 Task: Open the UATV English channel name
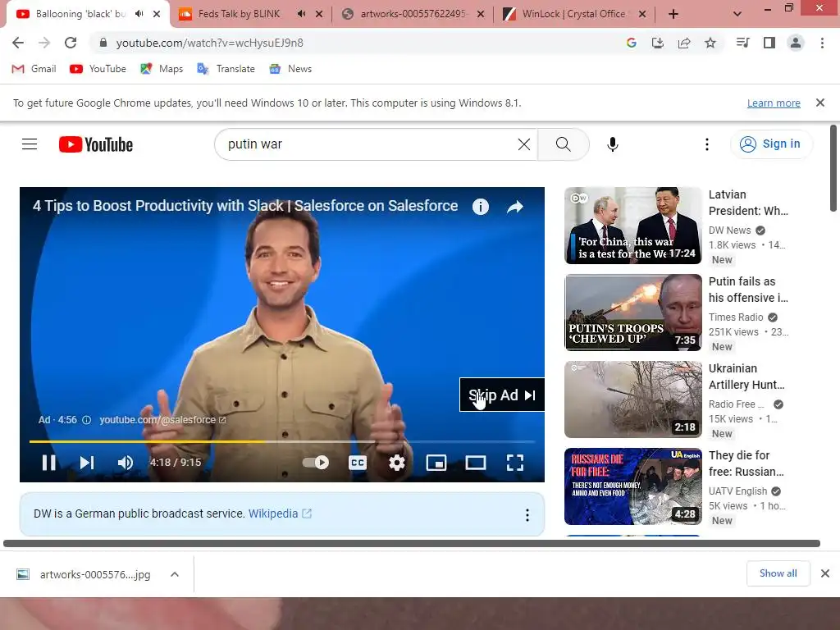tap(737, 491)
